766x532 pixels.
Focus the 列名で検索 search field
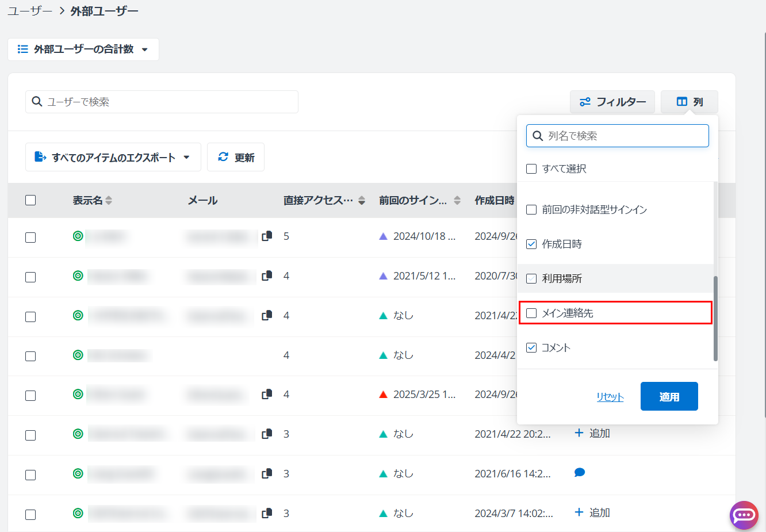[x=618, y=136]
